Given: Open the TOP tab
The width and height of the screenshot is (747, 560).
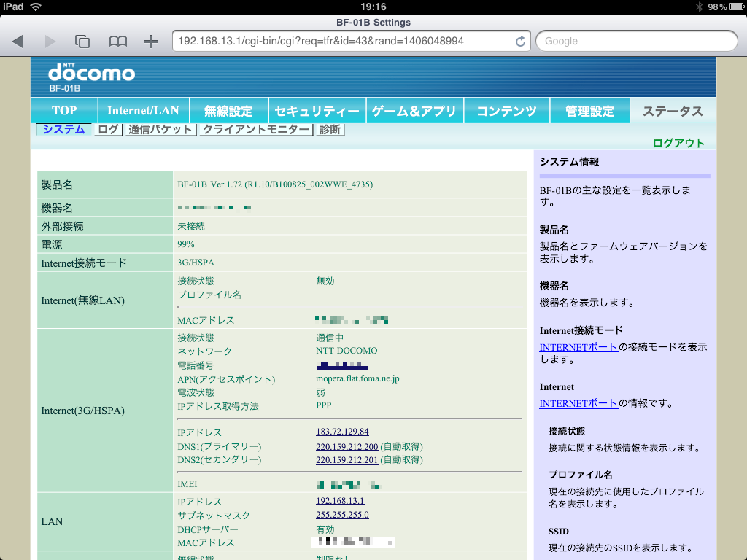Looking at the screenshot, I should [x=64, y=111].
